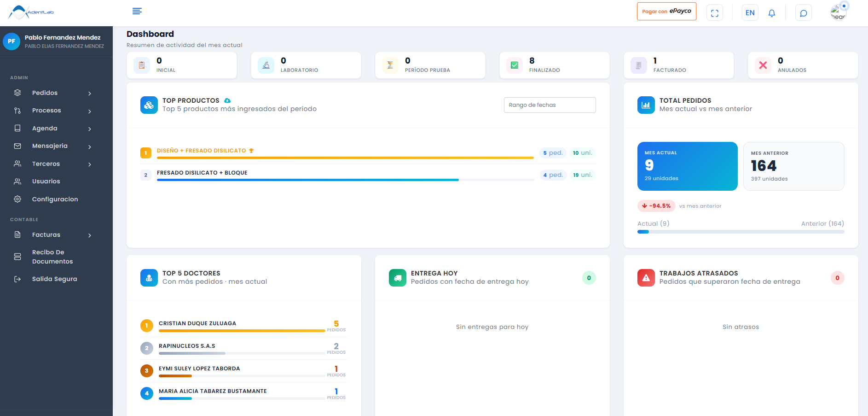The image size is (868, 416).
Task: Click the Facturas document icon
Action: (x=17, y=234)
